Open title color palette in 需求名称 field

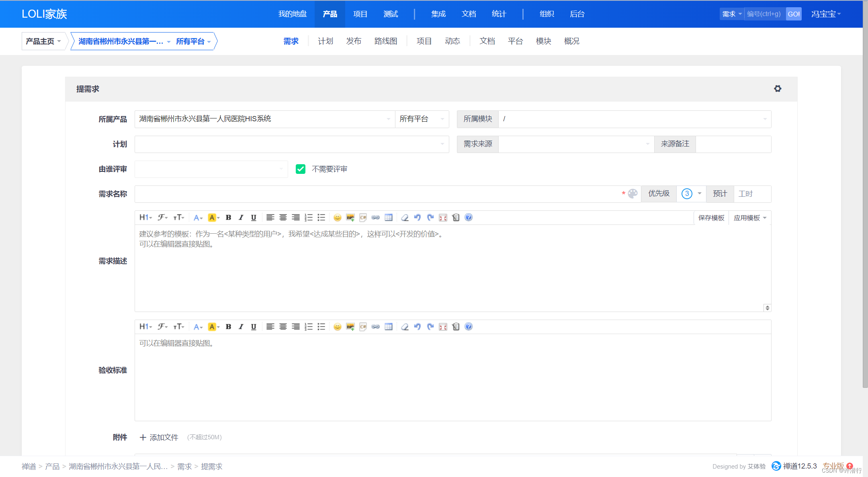coord(633,194)
